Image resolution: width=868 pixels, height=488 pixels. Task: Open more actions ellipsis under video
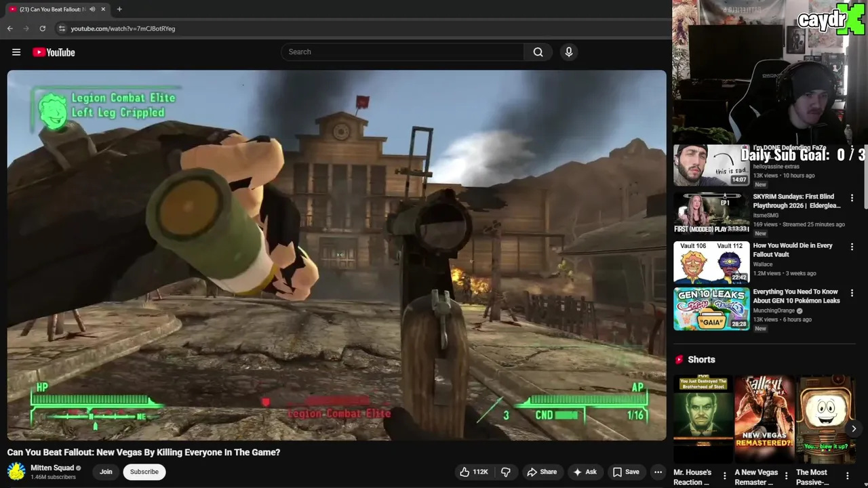tap(658, 472)
